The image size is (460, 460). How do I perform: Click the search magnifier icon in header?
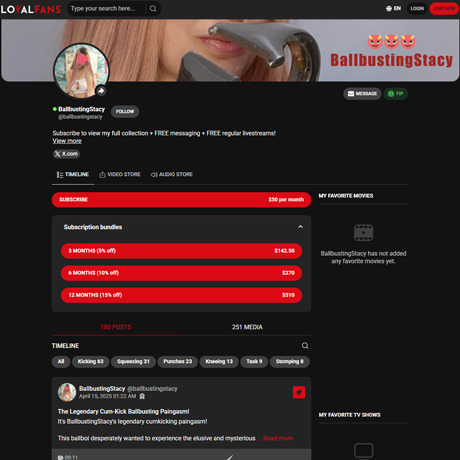tap(153, 9)
